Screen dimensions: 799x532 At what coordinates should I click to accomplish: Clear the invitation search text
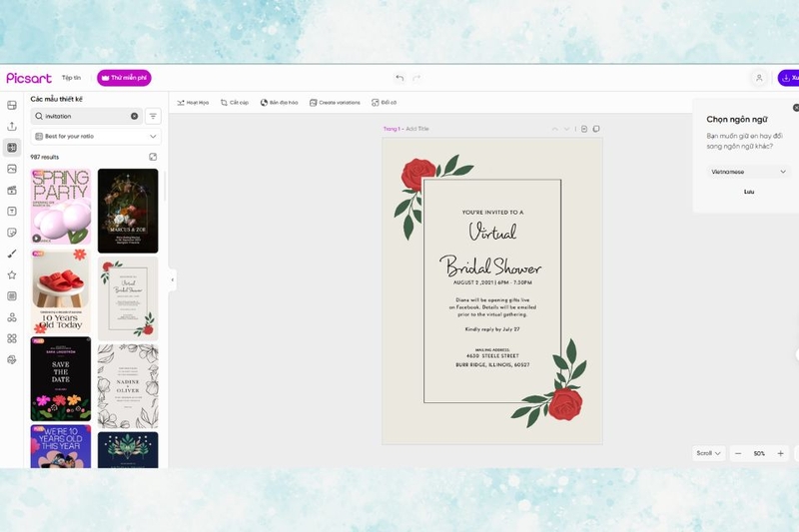pos(135,116)
